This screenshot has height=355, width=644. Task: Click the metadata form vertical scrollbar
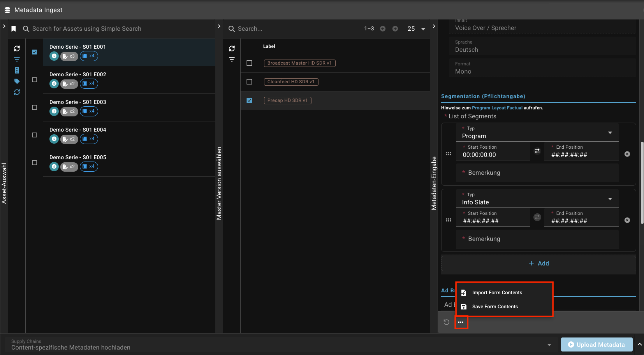(642, 183)
